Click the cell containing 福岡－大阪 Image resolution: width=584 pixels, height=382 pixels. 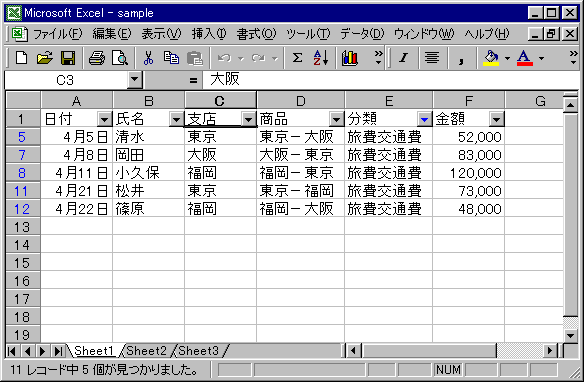click(x=301, y=209)
